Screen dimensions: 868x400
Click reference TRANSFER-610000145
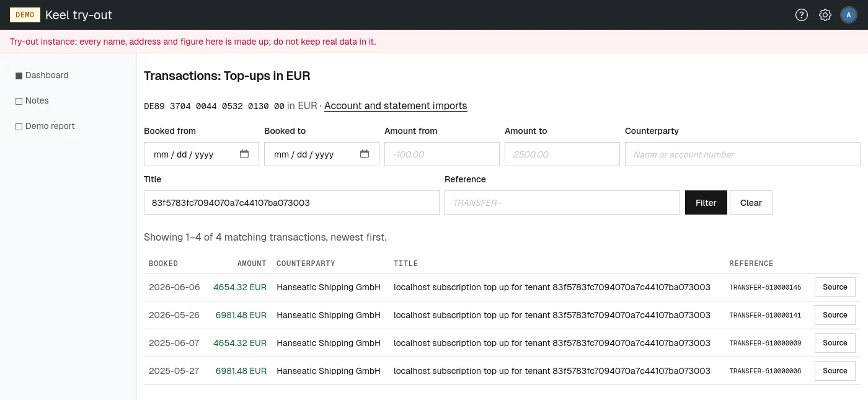[765, 288]
